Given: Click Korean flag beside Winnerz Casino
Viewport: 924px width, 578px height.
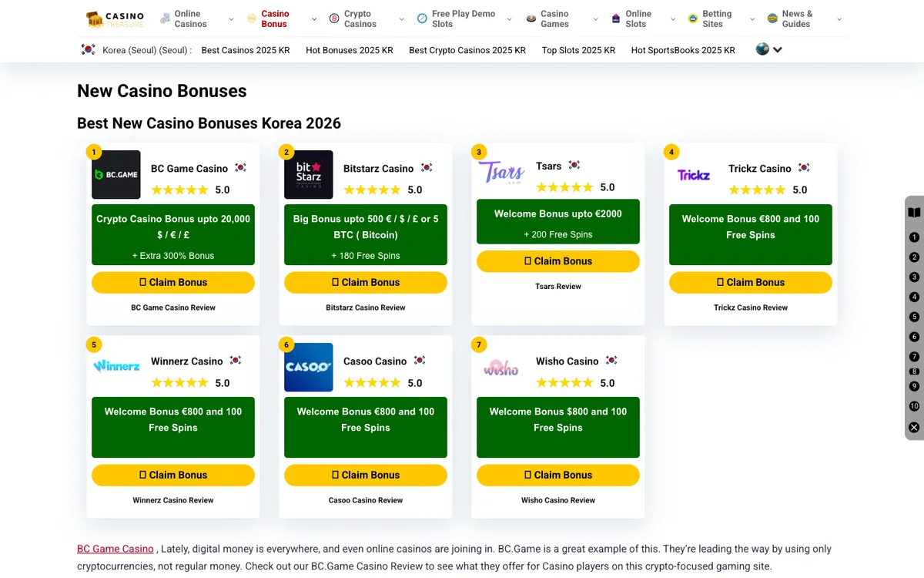Looking at the screenshot, I should tap(235, 360).
